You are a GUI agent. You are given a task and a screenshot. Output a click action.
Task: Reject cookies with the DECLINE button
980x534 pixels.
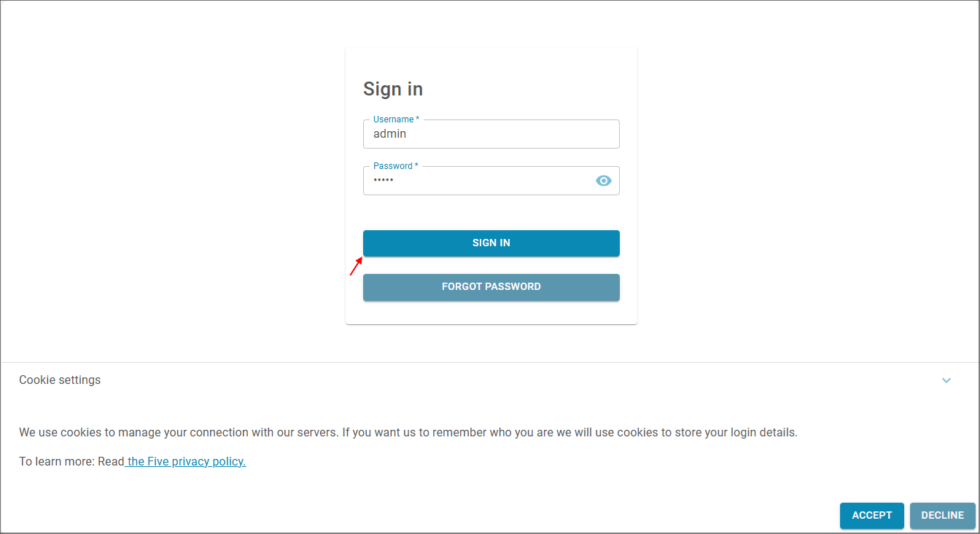tap(943, 515)
